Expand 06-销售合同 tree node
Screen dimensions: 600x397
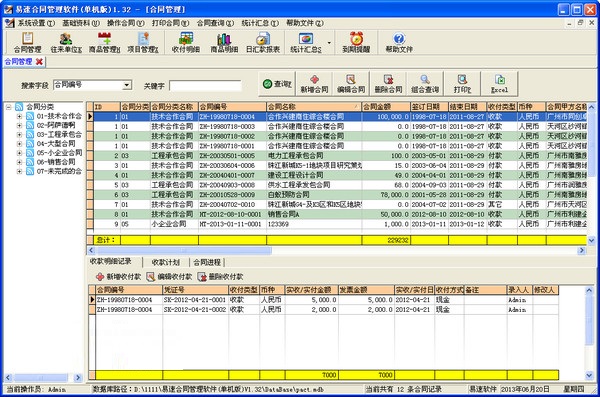point(19,162)
